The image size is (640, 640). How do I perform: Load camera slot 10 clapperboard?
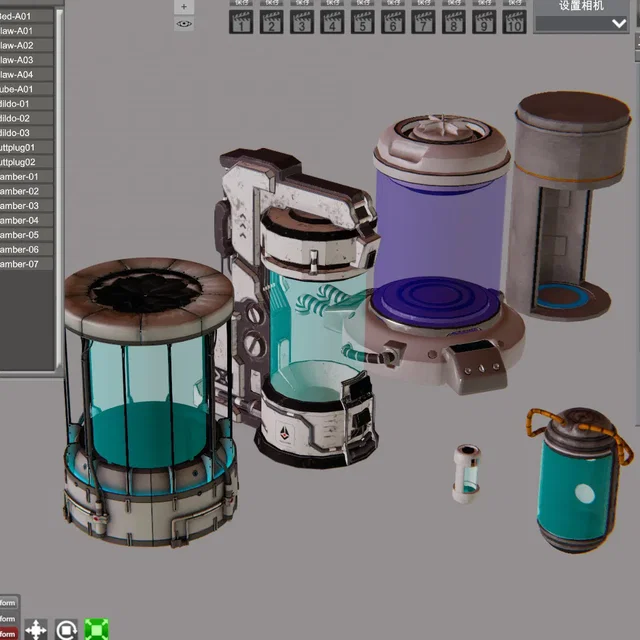point(514,22)
